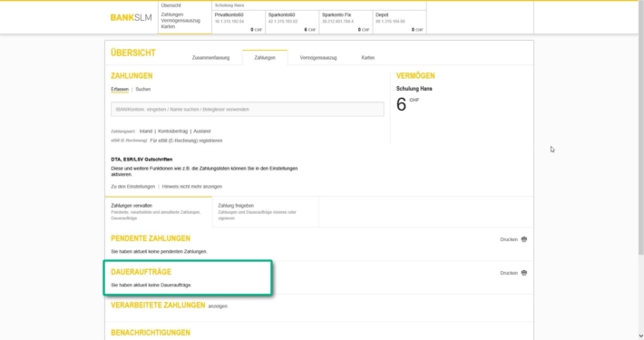Image resolution: width=644 pixels, height=340 pixels.
Task: Open Übersicht in top navigation
Action: click(x=171, y=5)
